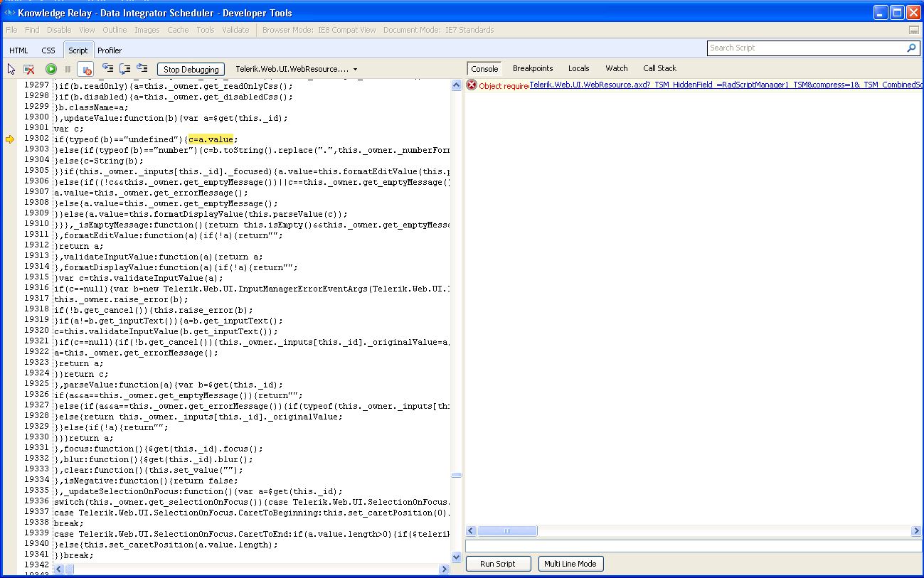The width and height of the screenshot is (924, 578).
Task: Click the script pane scroll up arrow
Action: (x=457, y=85)
